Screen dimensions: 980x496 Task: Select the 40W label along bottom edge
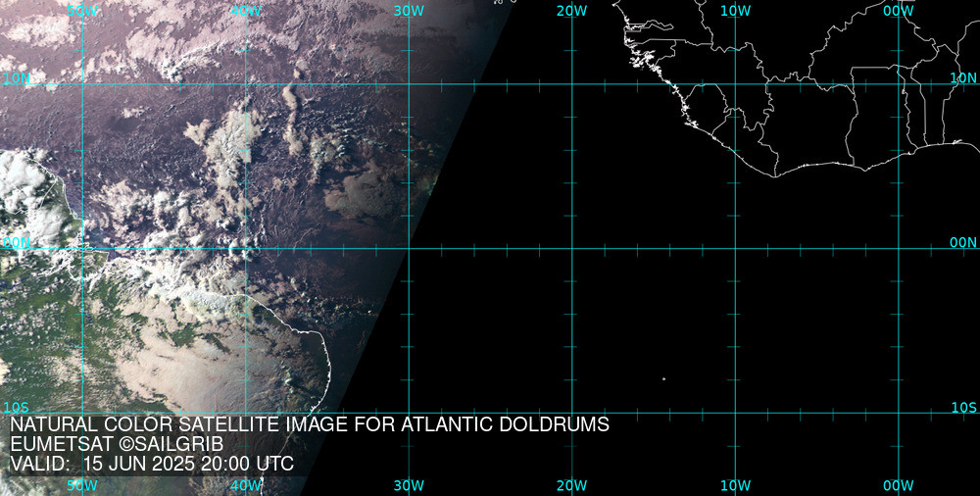tap(245, 485)
